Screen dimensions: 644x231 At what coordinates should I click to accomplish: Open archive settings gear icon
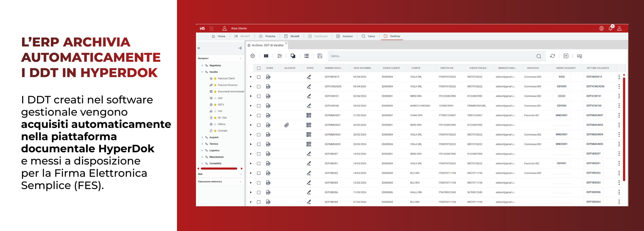tap(253, 56)
